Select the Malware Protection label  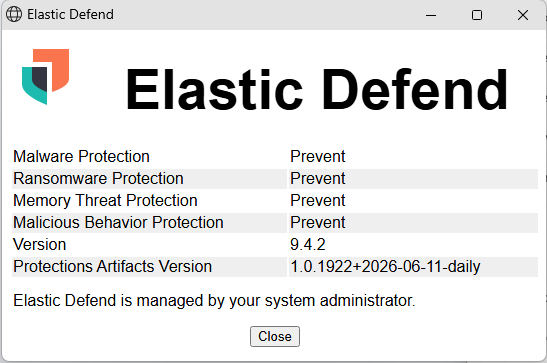(81, 156)
